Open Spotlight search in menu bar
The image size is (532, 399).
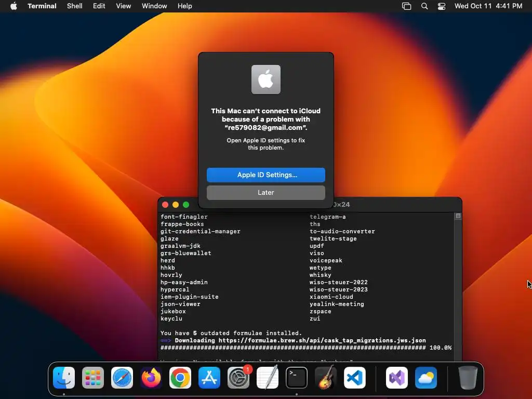[x=424, y=6]
